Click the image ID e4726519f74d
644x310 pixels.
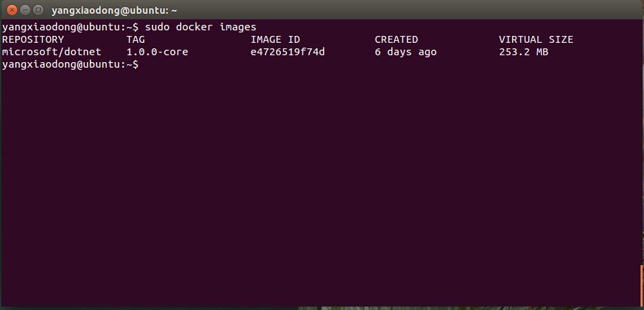point(288,52)
